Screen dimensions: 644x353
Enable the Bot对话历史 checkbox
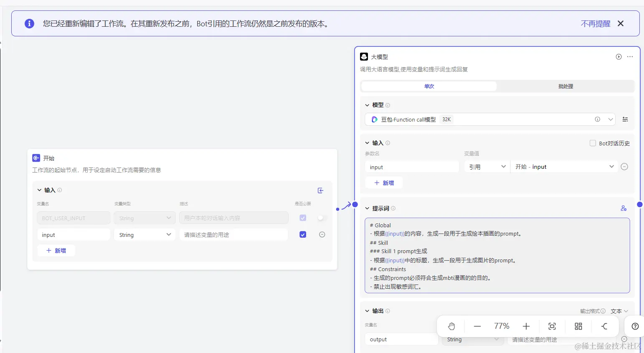(593, 143)
